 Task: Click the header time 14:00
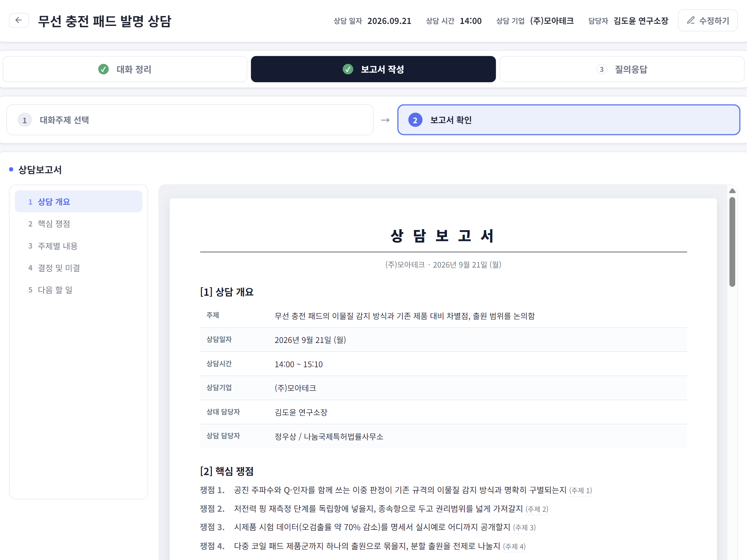coord(471,21)
